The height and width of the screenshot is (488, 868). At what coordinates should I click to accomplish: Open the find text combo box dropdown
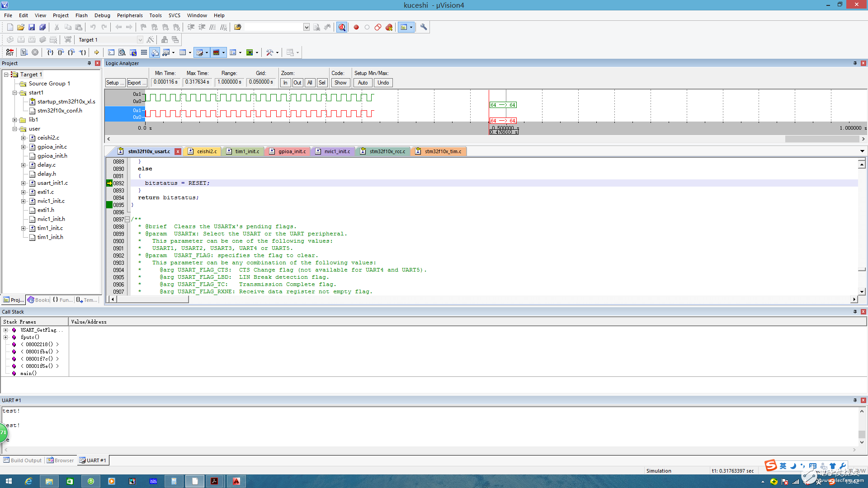(x=306, y=27)
